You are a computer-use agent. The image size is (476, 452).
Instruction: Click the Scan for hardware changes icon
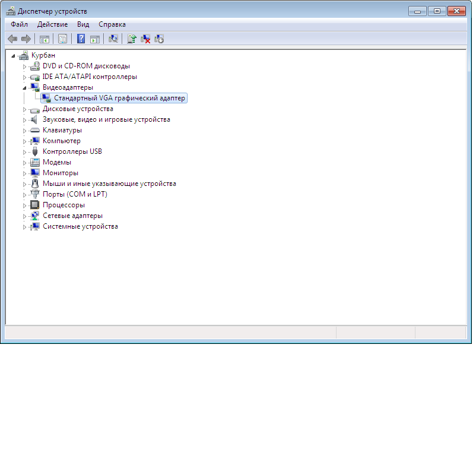[113, 39]
